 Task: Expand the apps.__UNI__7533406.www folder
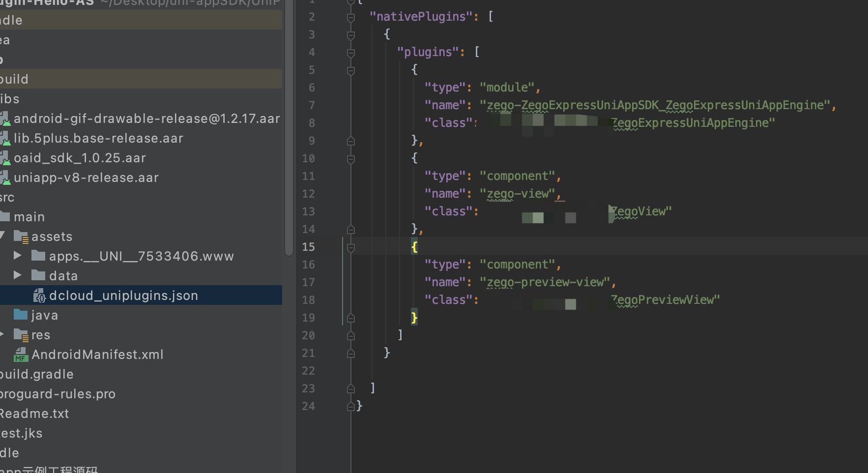(x=17, y=255)
